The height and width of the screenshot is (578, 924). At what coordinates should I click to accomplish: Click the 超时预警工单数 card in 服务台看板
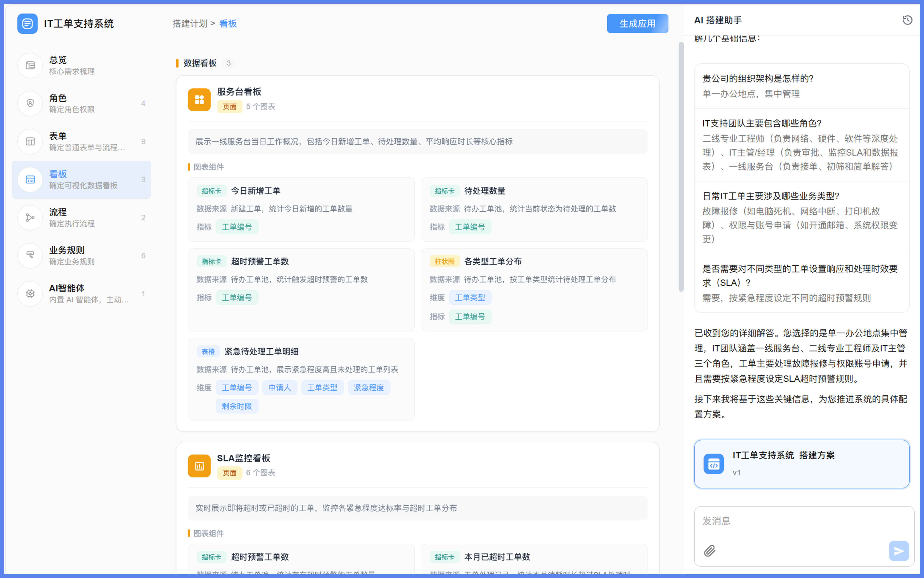click(301, 290)
